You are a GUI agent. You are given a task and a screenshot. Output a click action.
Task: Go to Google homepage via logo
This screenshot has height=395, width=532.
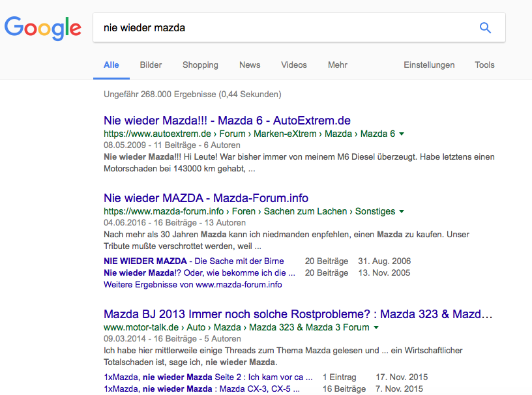(x=43, y=29)
